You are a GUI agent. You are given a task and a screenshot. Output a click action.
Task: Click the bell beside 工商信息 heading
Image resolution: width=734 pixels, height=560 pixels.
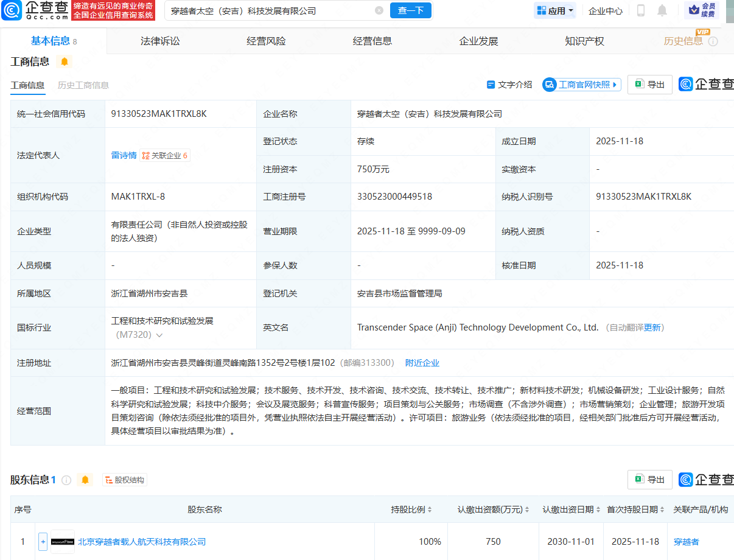(65, 61)
